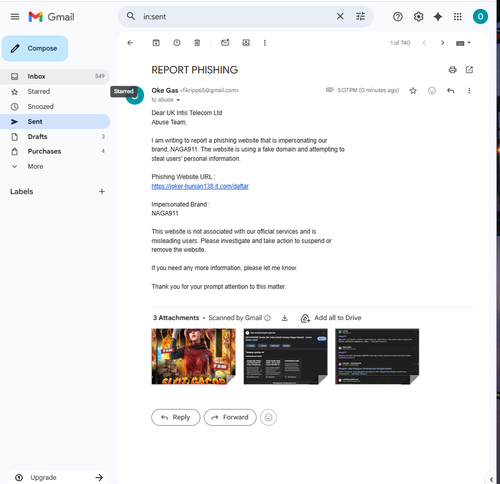Download all attachments
The image size is (500, 484).
point(284,318)
